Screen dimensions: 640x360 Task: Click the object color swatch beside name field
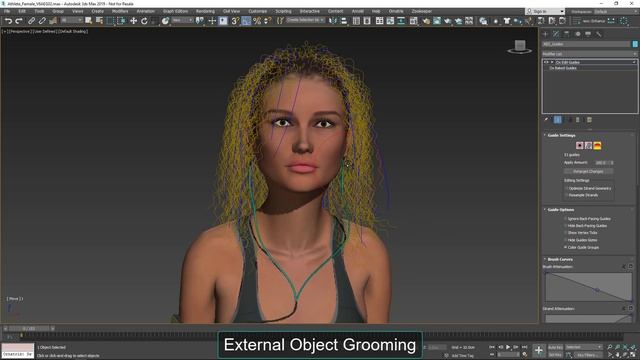pos(635,44)
